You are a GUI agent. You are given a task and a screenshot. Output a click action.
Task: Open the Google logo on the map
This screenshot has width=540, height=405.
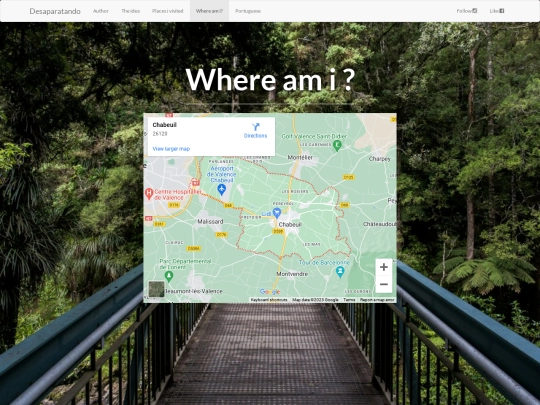coord(270,292)
